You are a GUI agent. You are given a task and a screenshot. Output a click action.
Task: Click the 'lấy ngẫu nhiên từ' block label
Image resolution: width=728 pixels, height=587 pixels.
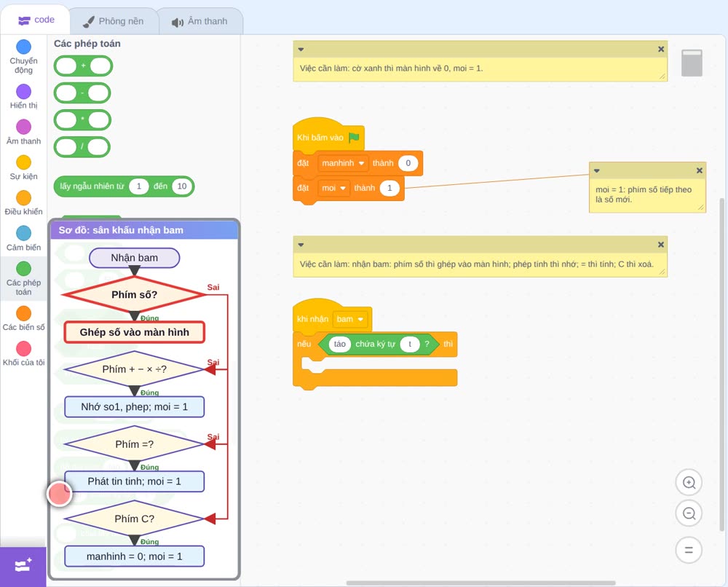(92, 186)
